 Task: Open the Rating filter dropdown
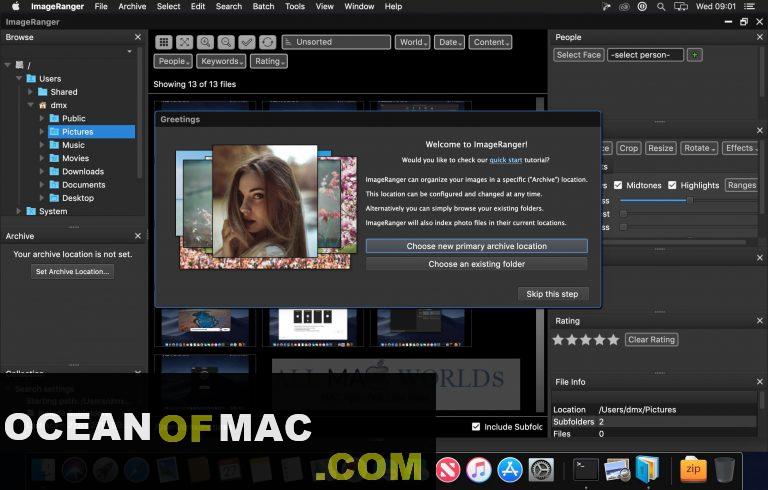point(268,61)
